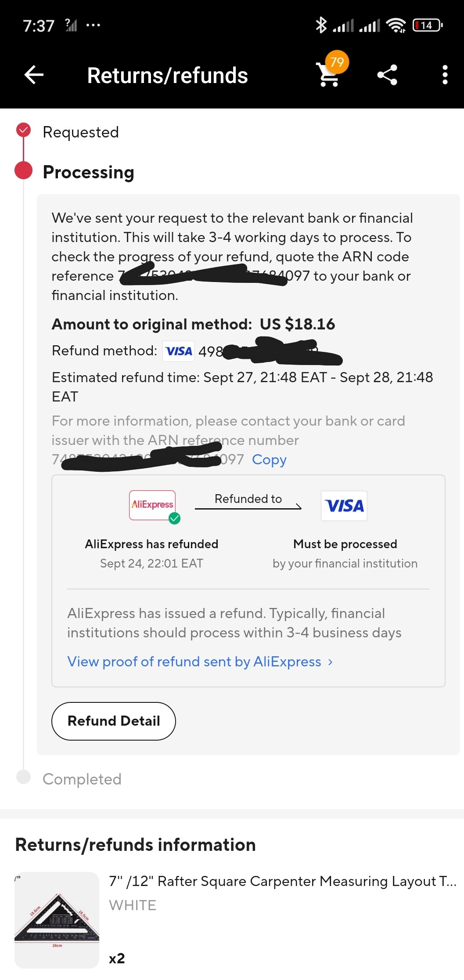Open the Rafter Square product thumbnail

click(x=57, y=920)
